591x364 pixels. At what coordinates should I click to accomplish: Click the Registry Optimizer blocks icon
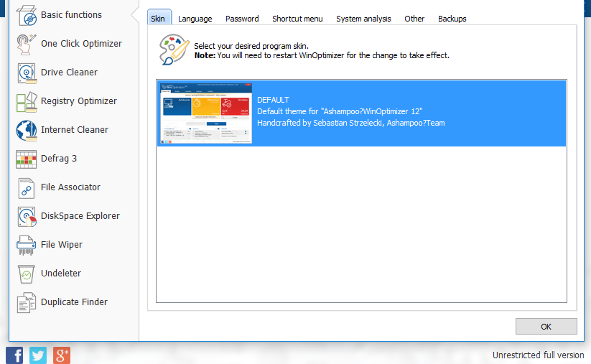tap(27, 102)
